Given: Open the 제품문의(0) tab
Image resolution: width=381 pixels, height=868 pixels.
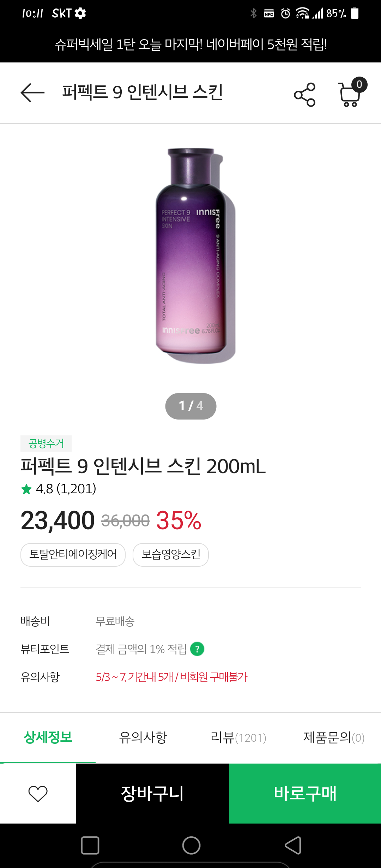Looking at the screenshot, I should (333, 737).
